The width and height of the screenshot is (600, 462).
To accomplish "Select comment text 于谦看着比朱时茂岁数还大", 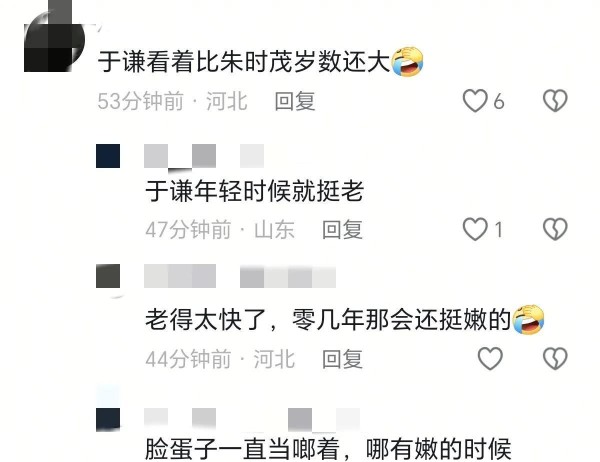I will point(244,62).
